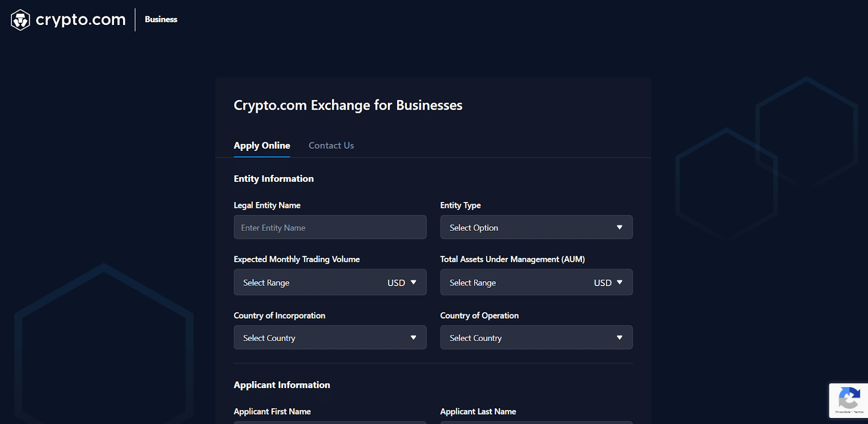Open Total Assets Under Management range dropdown
This screenshot has width=868, height=424.
(x=537, y=282)
